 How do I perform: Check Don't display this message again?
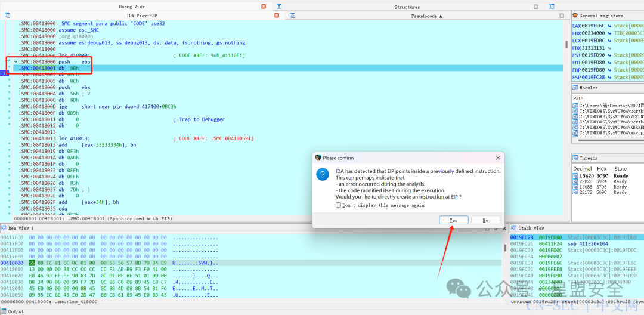338,205
